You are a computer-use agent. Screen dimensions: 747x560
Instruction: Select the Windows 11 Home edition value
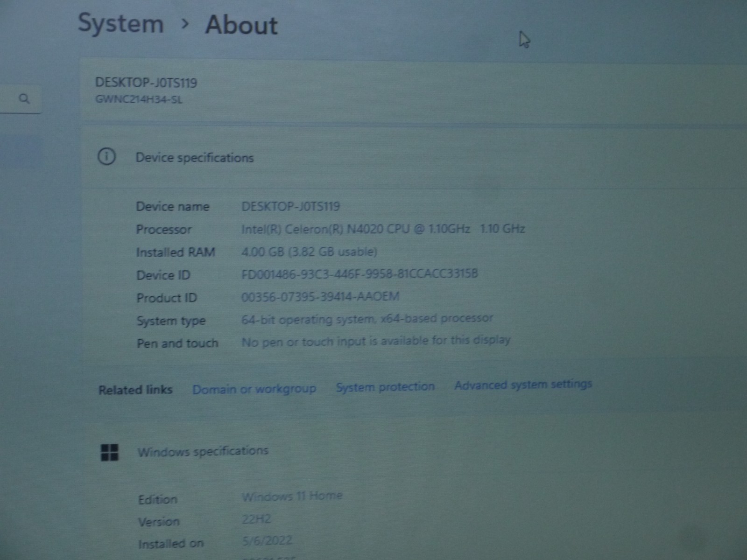(x=292, y=496)
